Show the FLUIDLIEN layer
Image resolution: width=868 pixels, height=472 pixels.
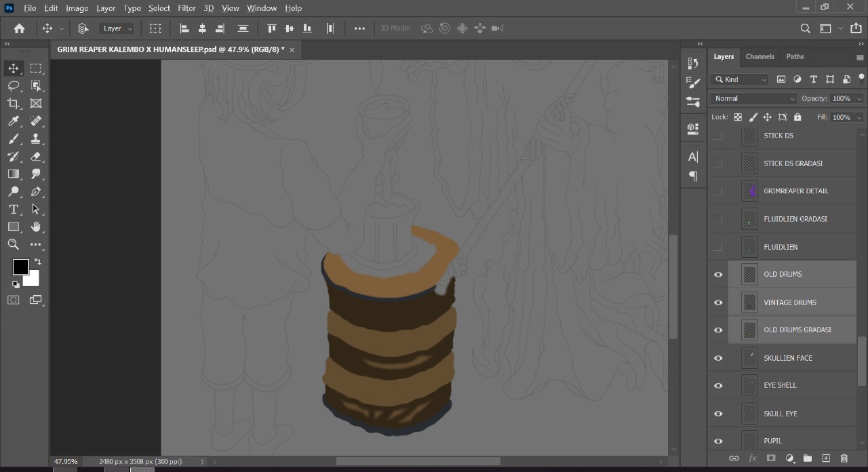(718, 247)
